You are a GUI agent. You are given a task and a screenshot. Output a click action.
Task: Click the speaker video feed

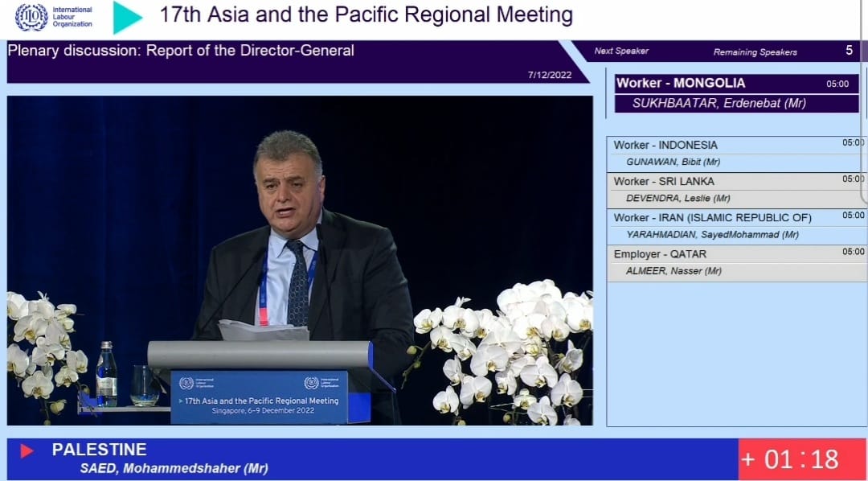(x=300, y=261)
